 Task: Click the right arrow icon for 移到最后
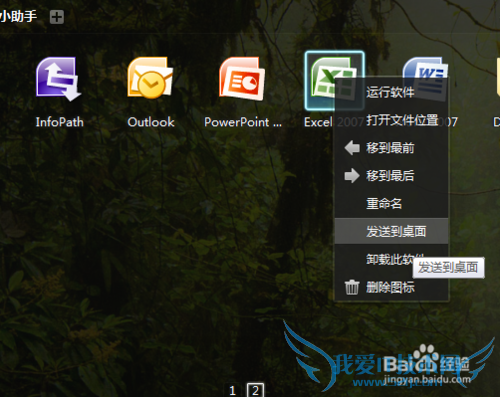[352, 176]
